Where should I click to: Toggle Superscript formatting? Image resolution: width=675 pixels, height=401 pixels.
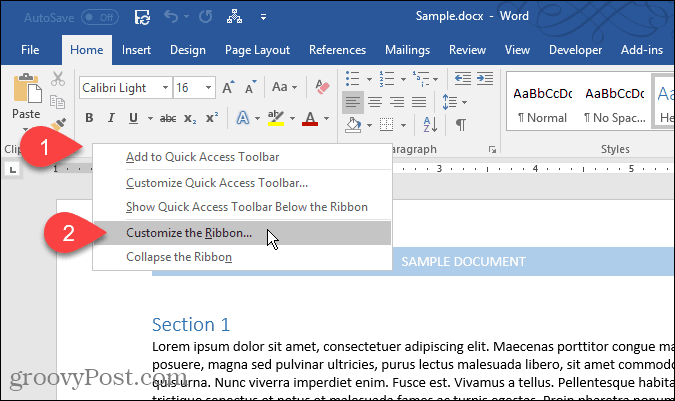(x=212, y=118)
